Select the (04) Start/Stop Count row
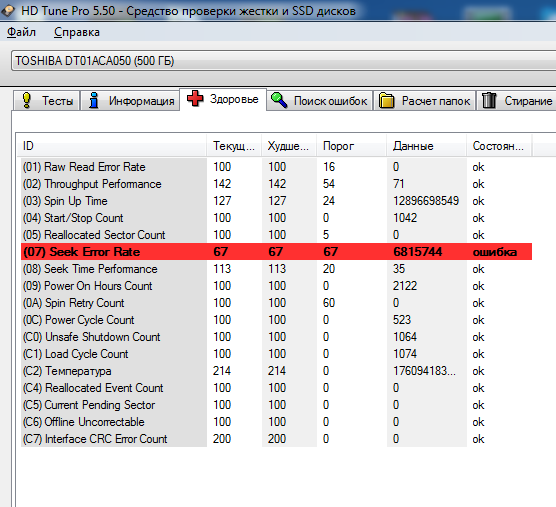 point(277,218)
